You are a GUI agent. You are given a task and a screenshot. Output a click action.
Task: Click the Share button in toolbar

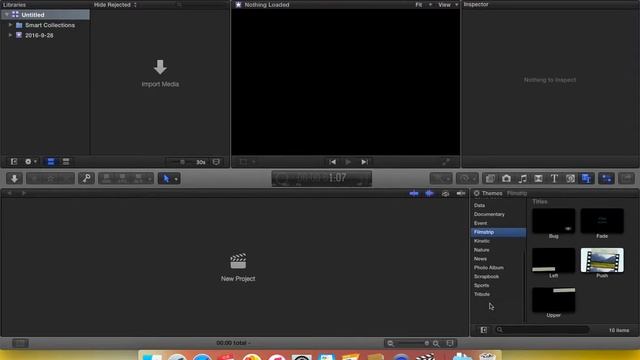pos(627,178)
